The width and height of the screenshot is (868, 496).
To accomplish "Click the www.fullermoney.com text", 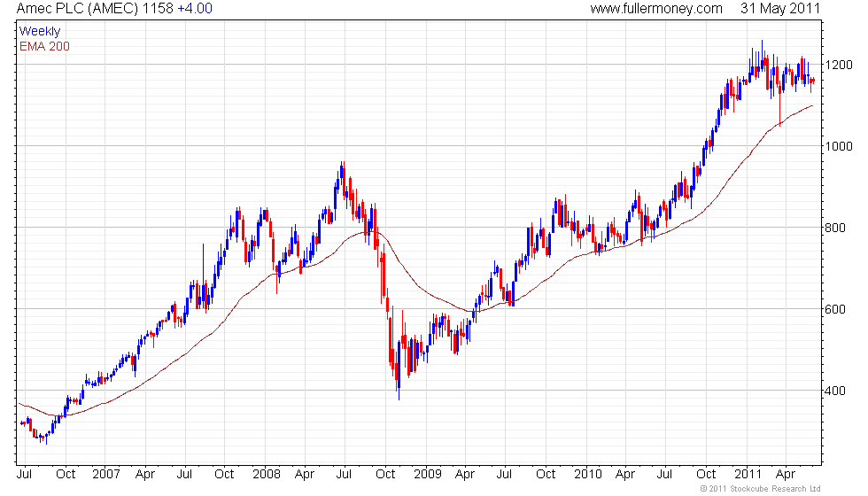I will (656, 8).
